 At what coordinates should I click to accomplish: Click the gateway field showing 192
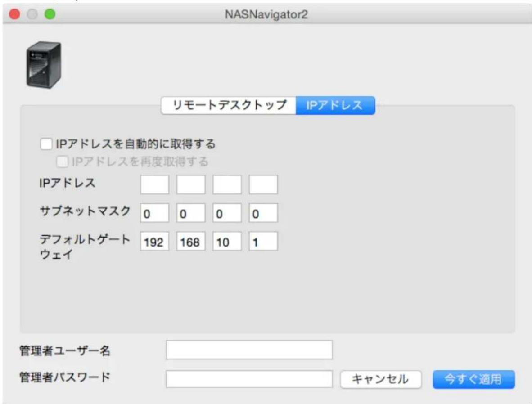click(x=155, y=241)
